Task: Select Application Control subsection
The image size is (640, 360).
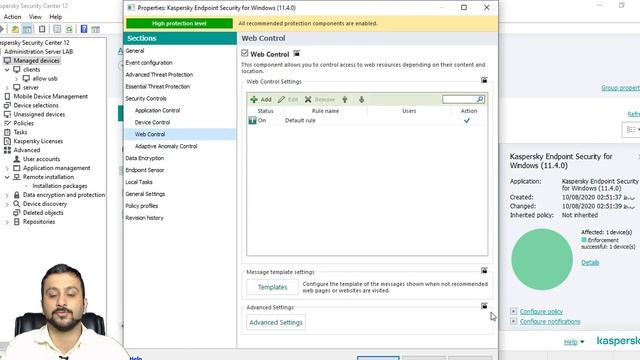Action: 157,110
